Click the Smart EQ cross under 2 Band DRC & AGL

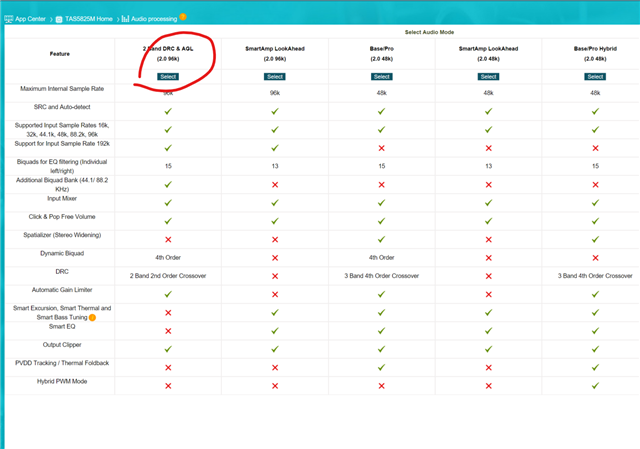point(168,331)
